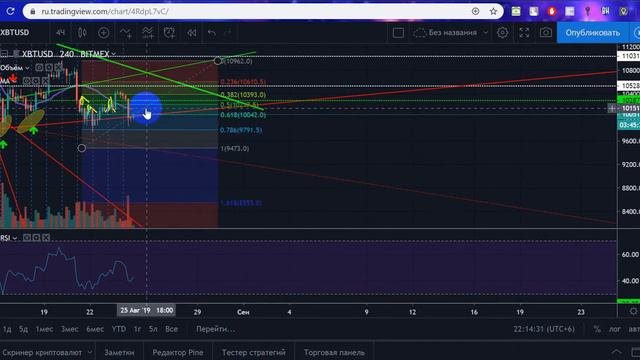Select the 5д time range
This screenshot has height=360, width=640.
(23, 329)
